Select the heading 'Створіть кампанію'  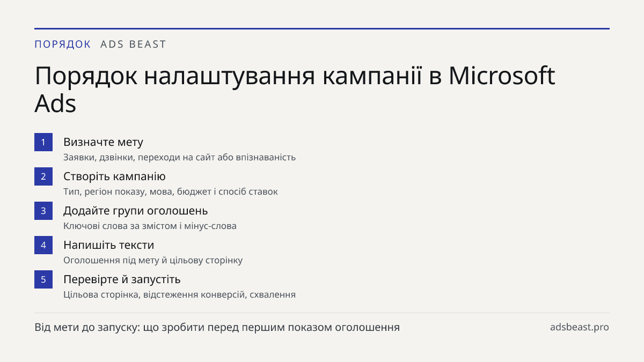[x=114, y=176]
